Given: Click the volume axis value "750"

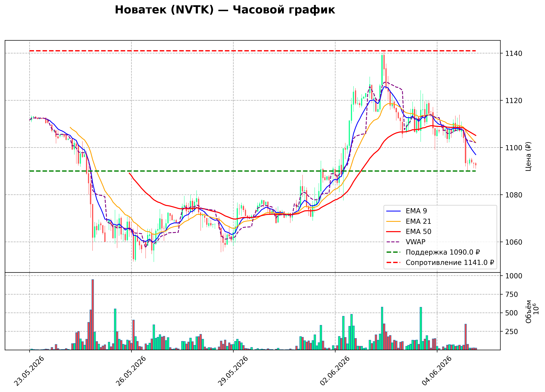Looking at the screenshot, I should click(x=512, y=294).
